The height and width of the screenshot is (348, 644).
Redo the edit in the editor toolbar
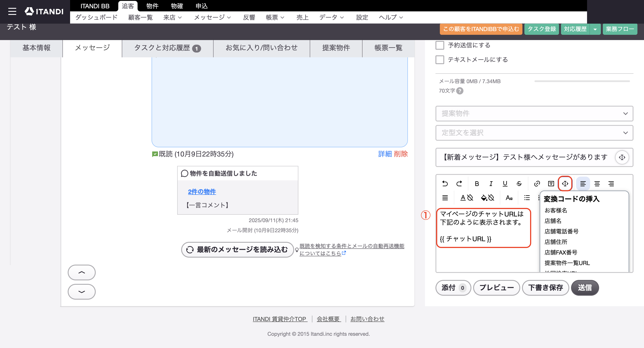pyautogui.click(x=459, y=184)
